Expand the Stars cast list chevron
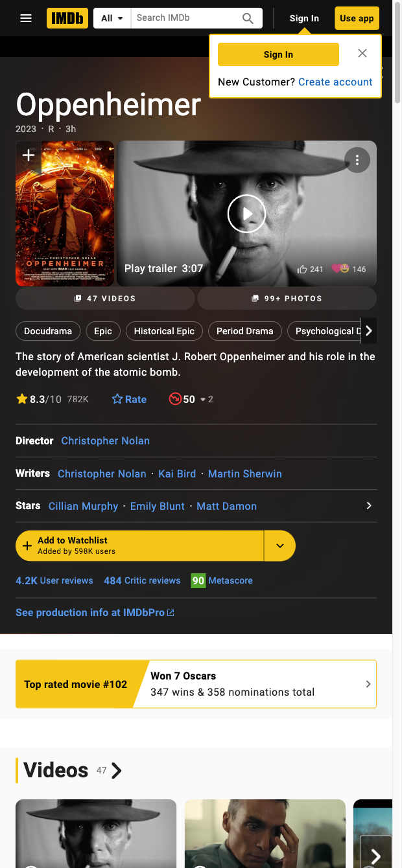 point(369,505)
